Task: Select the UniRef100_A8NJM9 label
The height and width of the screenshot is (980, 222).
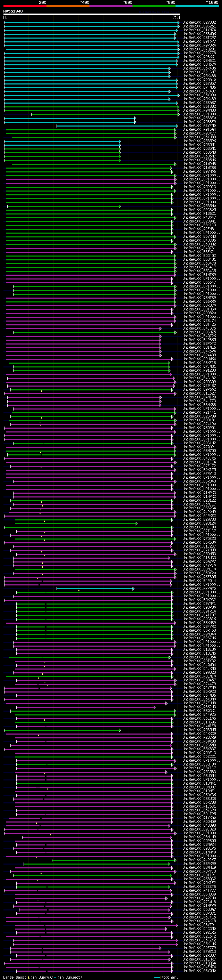Action: pos(199,836)
